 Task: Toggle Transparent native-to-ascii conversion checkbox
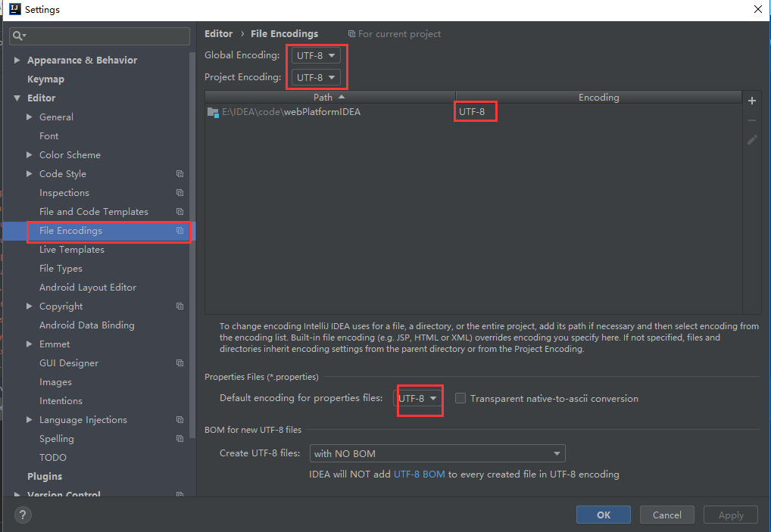[x=460, y=398]
